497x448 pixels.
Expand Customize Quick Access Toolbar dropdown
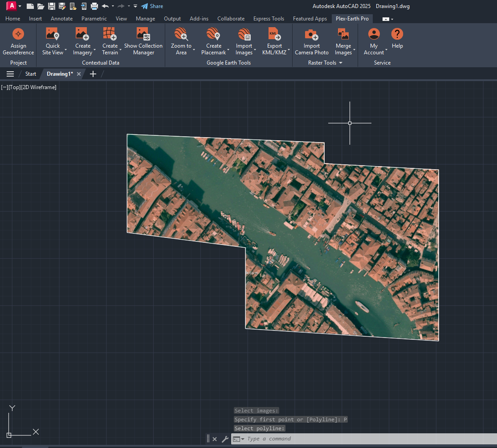tap(135, 6)
